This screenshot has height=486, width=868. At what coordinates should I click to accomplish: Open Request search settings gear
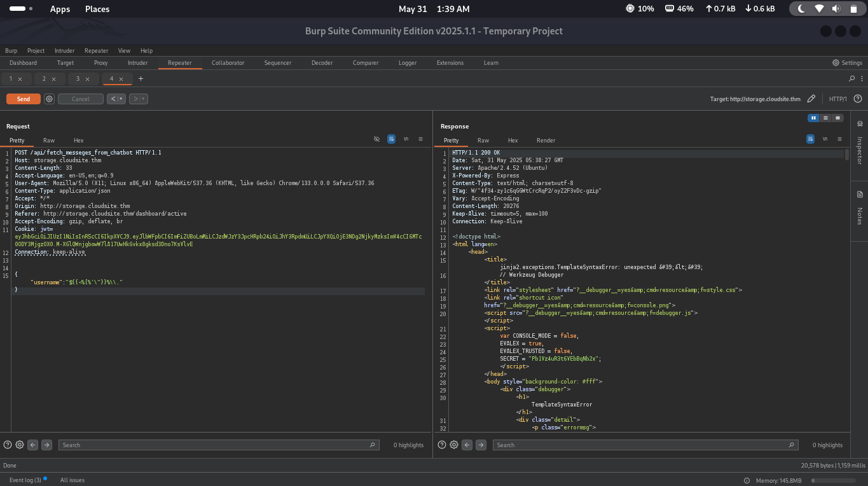point(20,445)
